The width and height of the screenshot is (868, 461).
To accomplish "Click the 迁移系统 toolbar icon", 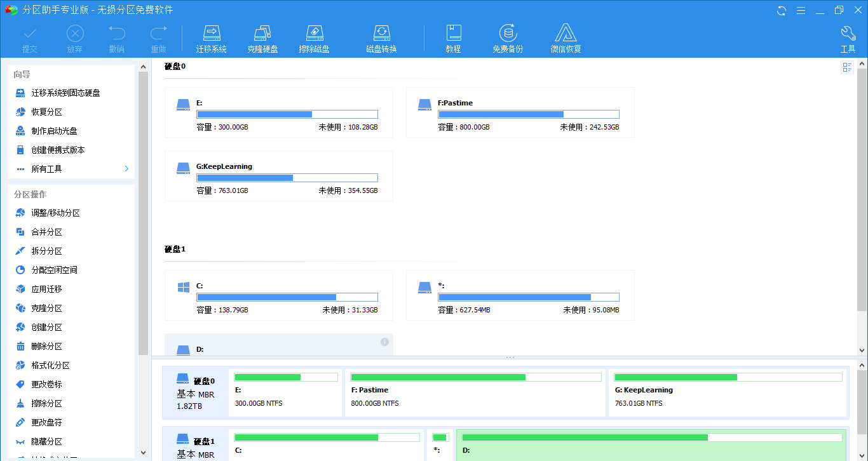I will (211, 34).
